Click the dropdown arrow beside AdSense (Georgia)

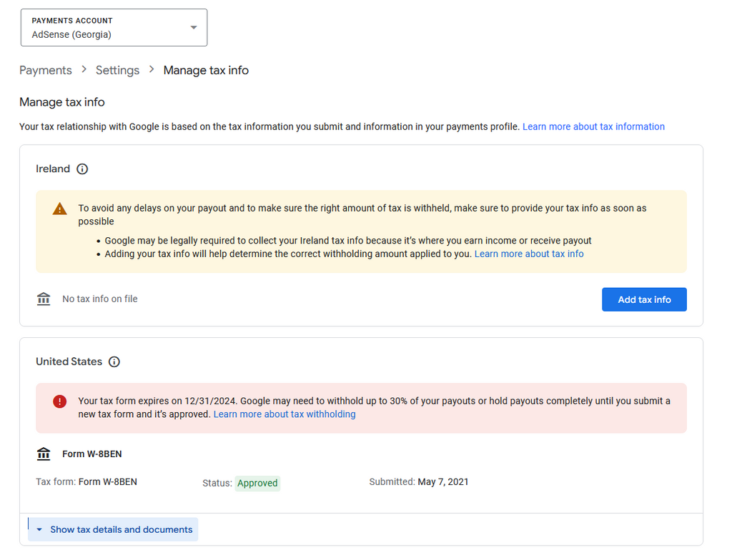click(x=194, y=28)
